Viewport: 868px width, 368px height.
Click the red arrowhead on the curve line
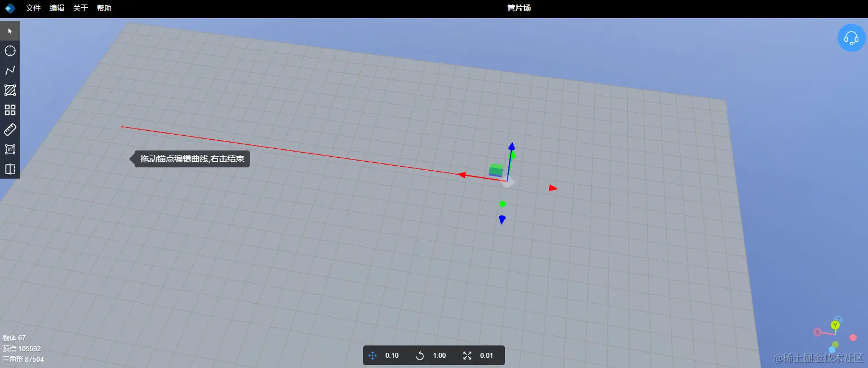pyautogui.click(x=462, y=175)
